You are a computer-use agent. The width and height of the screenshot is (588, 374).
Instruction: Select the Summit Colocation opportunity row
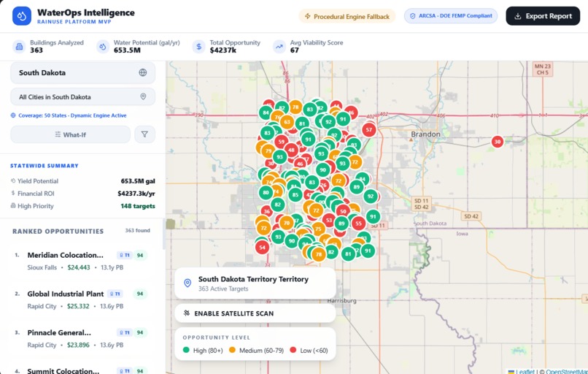pyautogui.click(x=82, y=369)
